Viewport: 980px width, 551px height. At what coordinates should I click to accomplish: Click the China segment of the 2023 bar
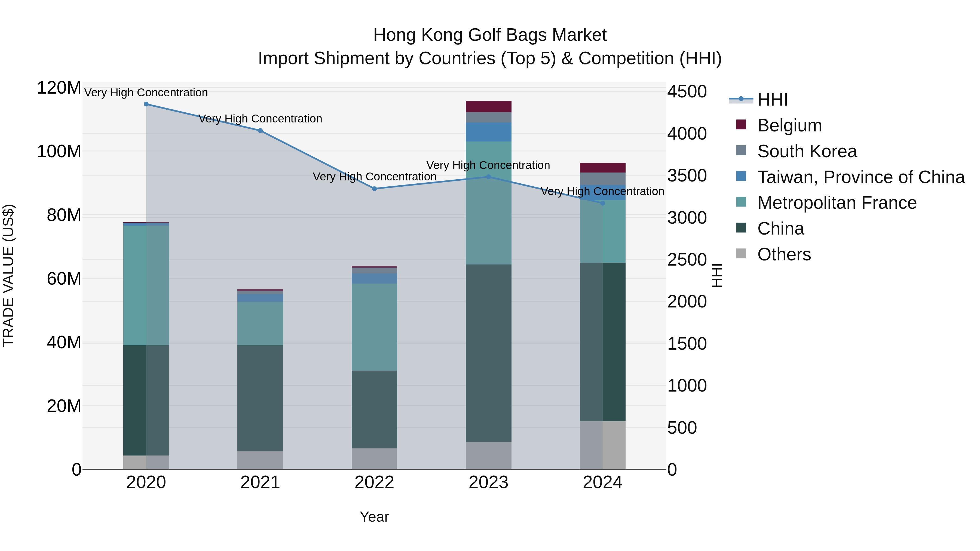[x=488, y=353]
